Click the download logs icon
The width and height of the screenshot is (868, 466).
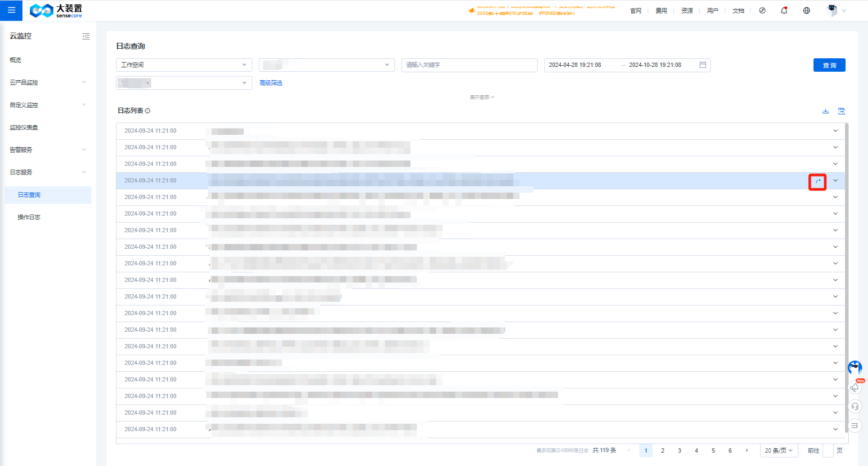(x=826, y=111)
